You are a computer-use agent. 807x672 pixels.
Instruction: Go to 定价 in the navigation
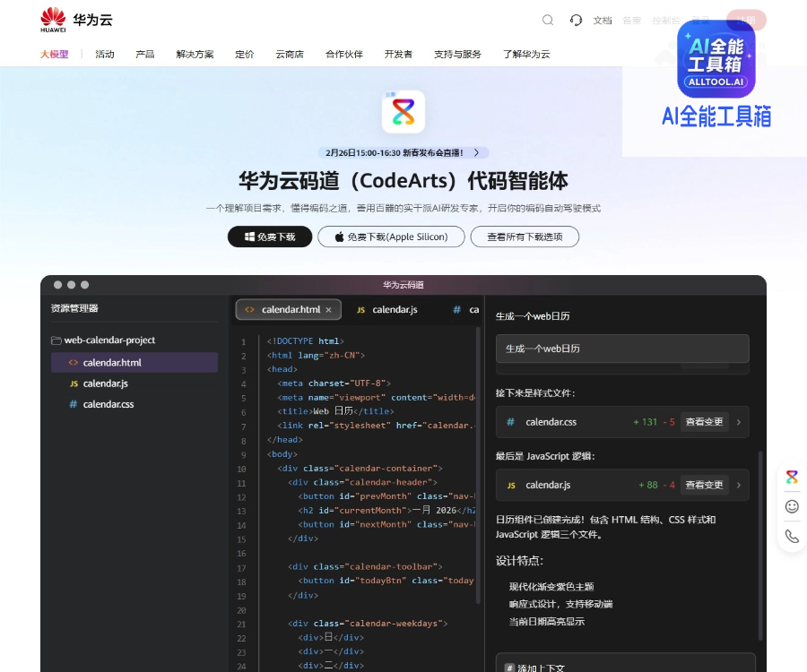pyautogui.click(x=245, y=54)
